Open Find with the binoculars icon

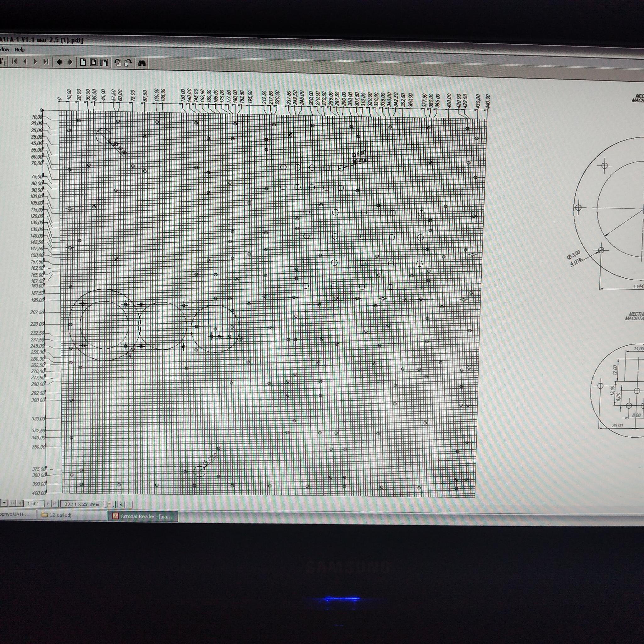point(142,63)
